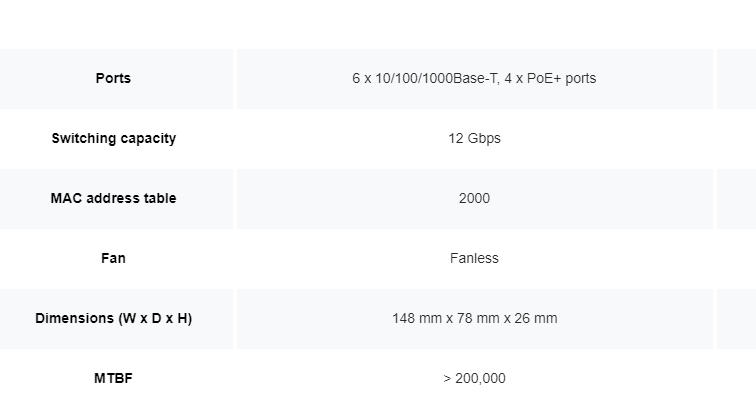Click the cut-off third-column cell in Ports row

point(736,78)
